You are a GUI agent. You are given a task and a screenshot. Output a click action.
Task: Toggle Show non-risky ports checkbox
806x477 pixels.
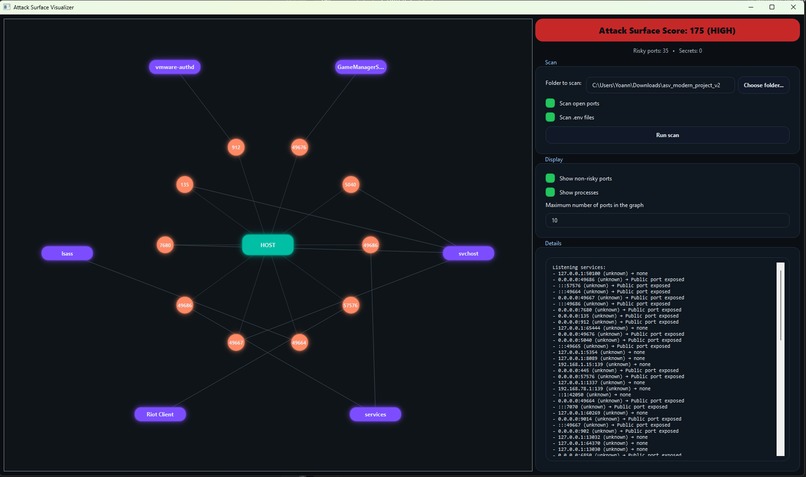(550, 178)
